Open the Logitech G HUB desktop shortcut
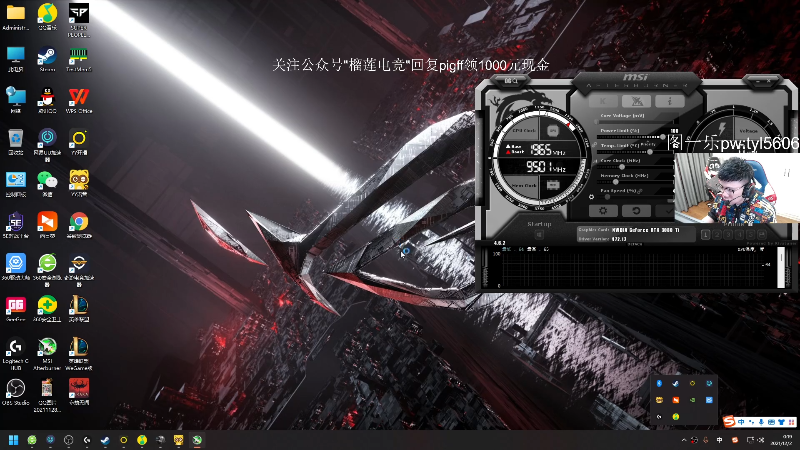This screenshot has width=800, height=450. [15, 354]
